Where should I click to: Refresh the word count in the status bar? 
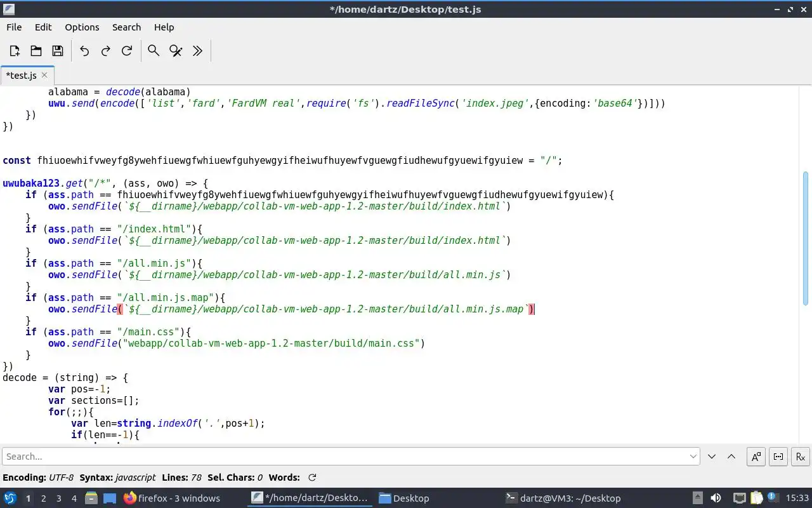pyautogui.click(x=312, y=478)
